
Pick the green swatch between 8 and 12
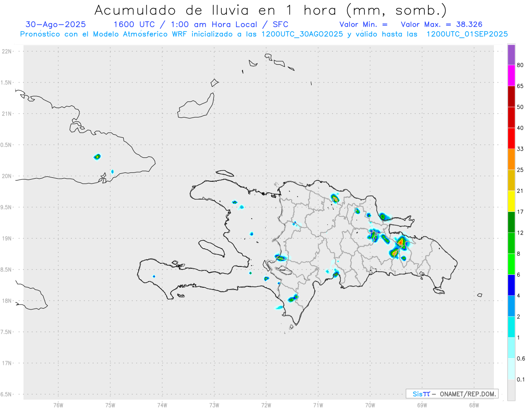coord(511,243)
